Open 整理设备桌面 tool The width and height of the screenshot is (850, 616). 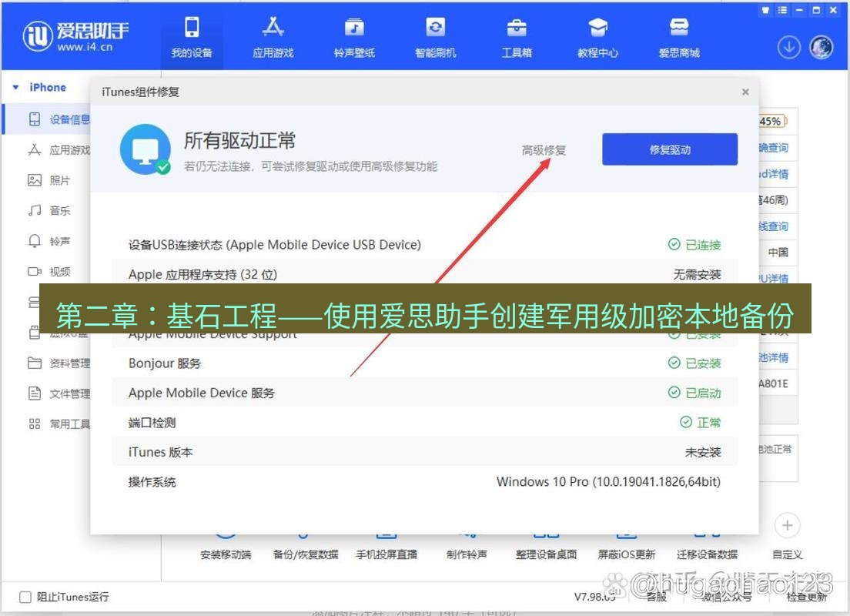point(547,554)
